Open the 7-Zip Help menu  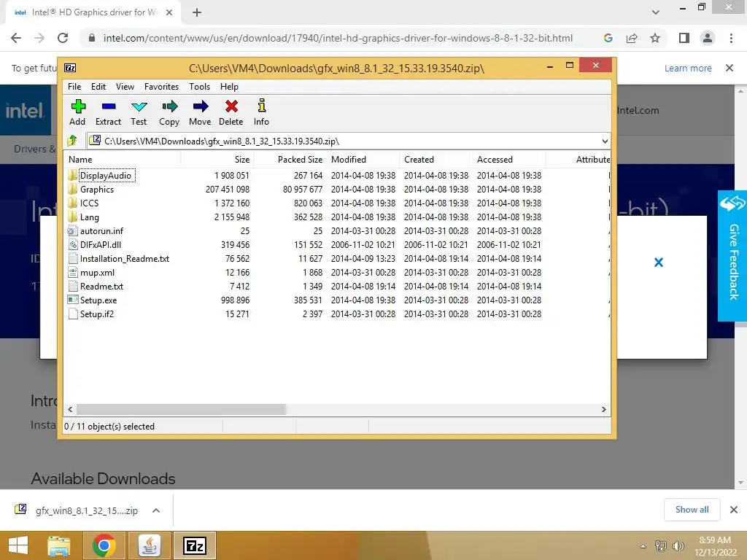tap(229, 87)
